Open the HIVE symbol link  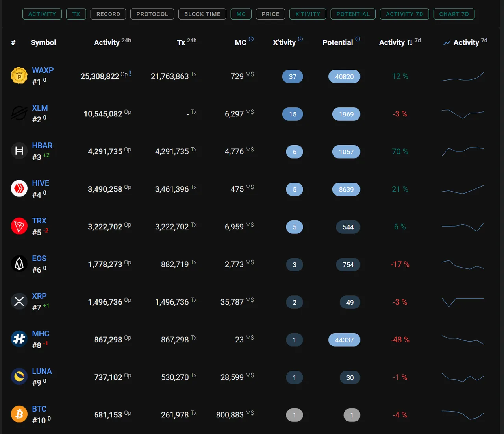click(41, 183)
